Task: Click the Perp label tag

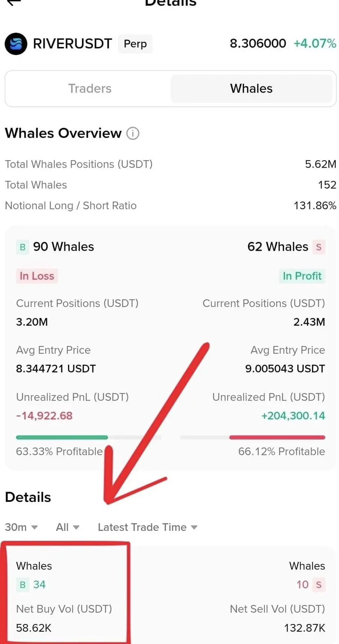Action: coord(135,44)
